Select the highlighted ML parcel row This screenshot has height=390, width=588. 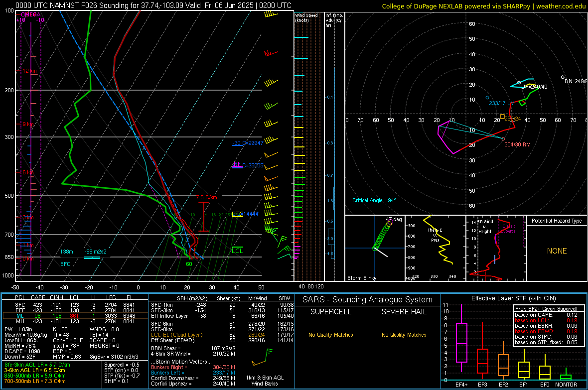click(75, 316)
